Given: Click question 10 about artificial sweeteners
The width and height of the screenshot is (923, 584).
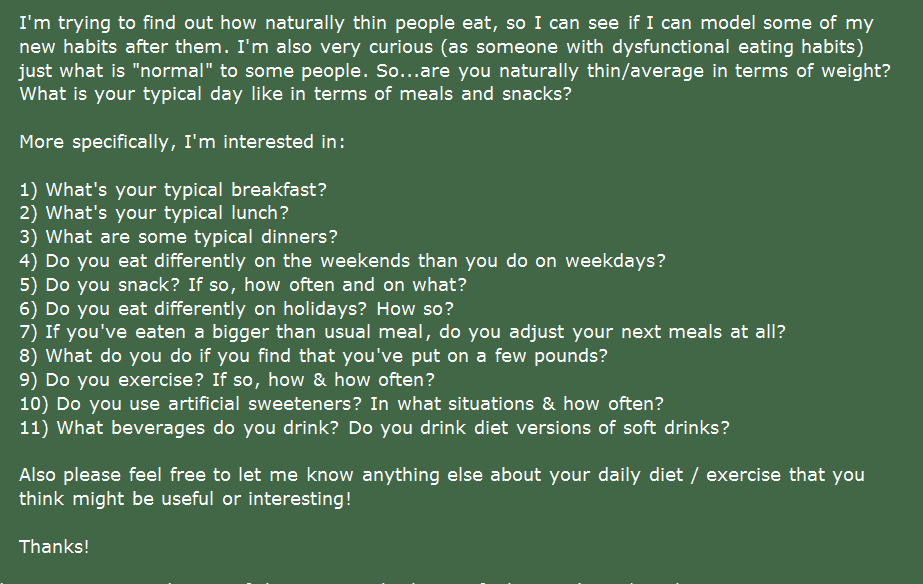Looking at the screenshot, I should coord(341,404).
